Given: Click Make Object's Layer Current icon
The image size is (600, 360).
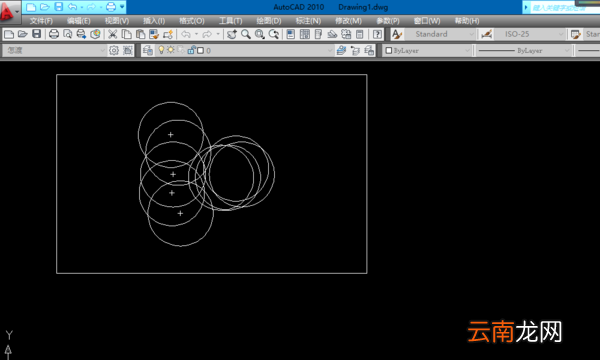Looking at the screenshot, I should [x=341, y=50].
